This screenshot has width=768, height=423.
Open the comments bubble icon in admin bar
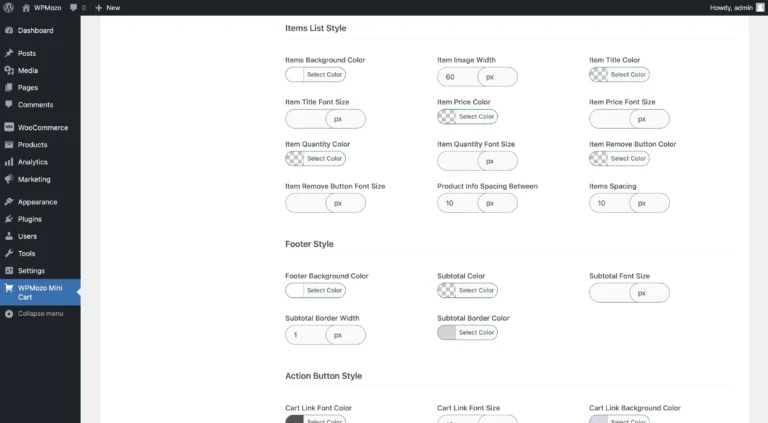pos(73,7)
